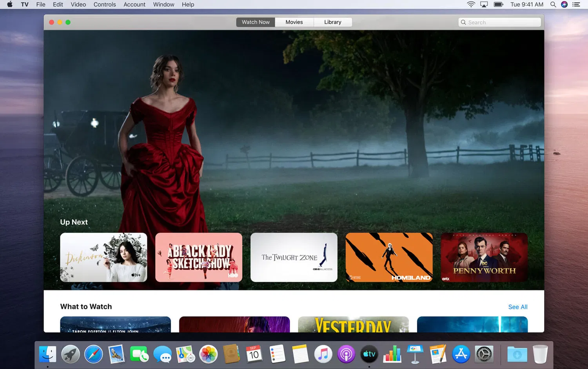
Task: Click the Wi-Fi status icon
Action: point(471,4)
